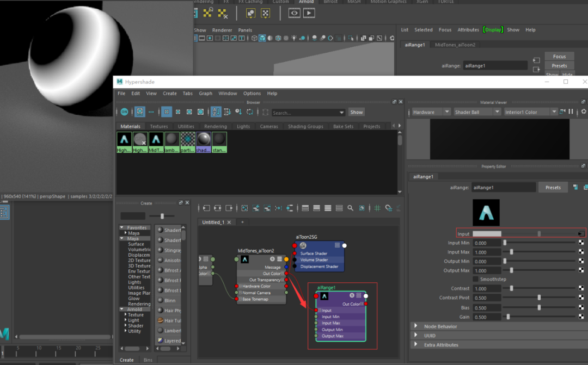Click the sort-by-name A-Z icon

coord(216,112)
